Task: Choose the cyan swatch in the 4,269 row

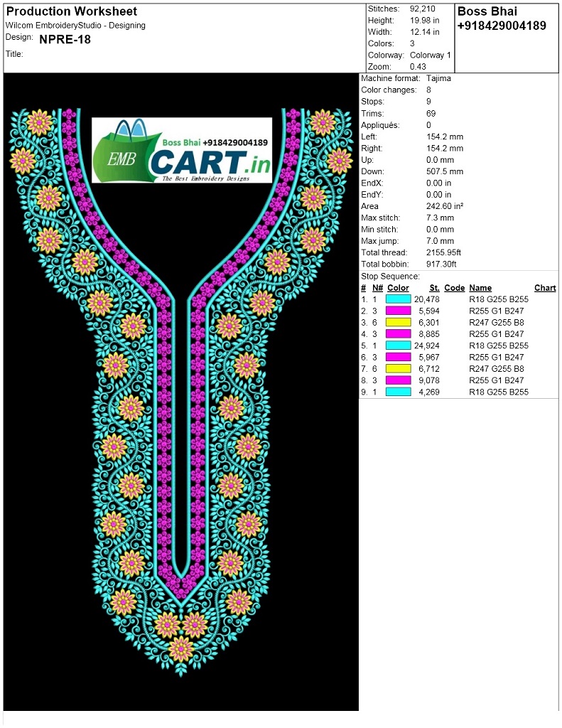Action: (x=398, y=392)
